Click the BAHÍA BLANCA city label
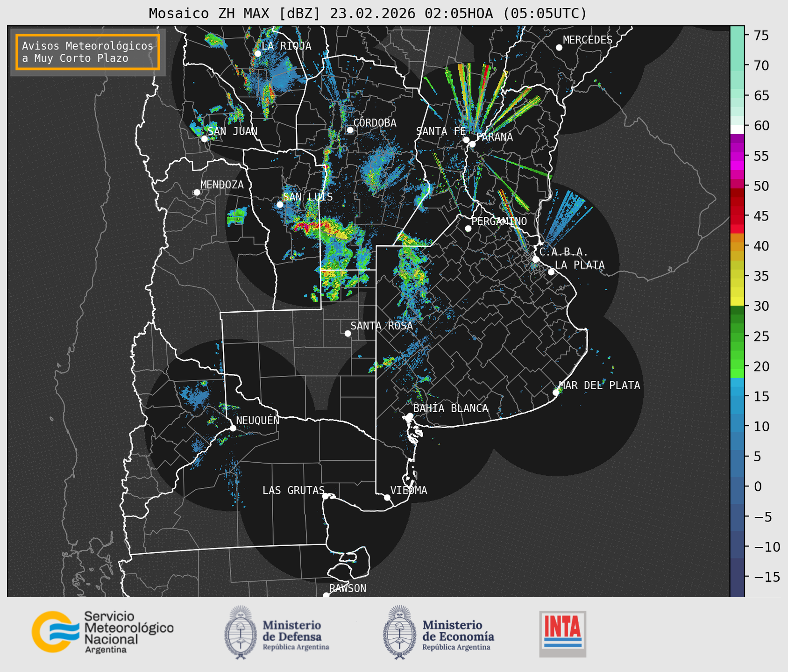 [451, 408]
